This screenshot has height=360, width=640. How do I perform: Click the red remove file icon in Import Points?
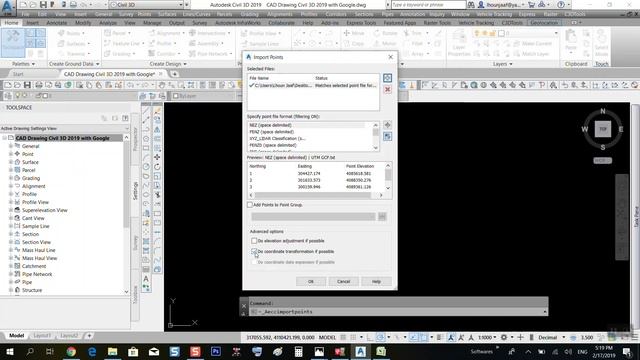coord(387,89)
